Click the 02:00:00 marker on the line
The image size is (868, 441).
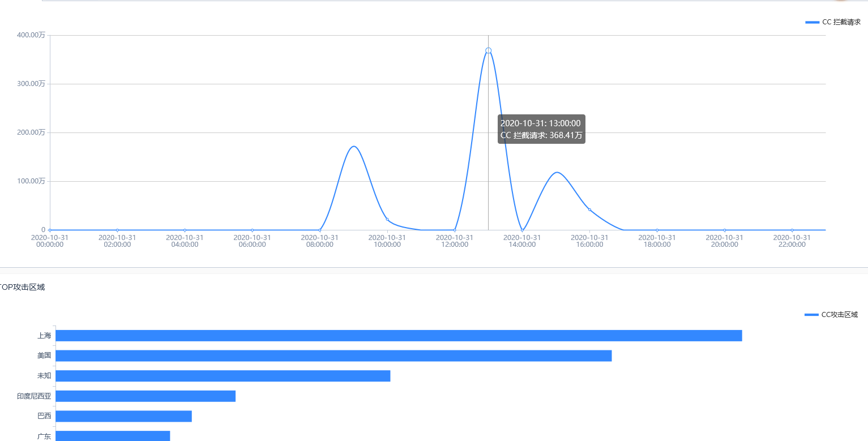tap(117, 230)
